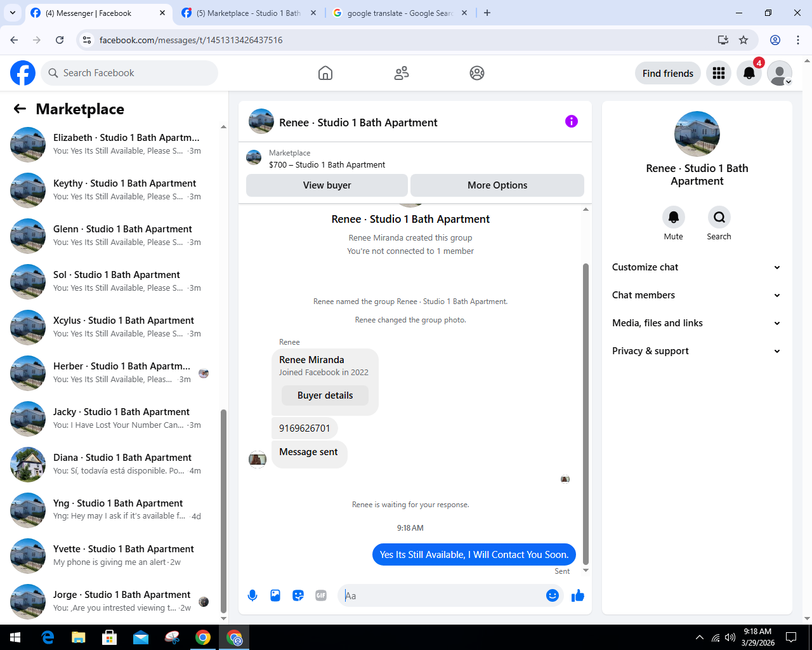Go to the Facebook Home icon
812x650 pixels.
[325, 73]
